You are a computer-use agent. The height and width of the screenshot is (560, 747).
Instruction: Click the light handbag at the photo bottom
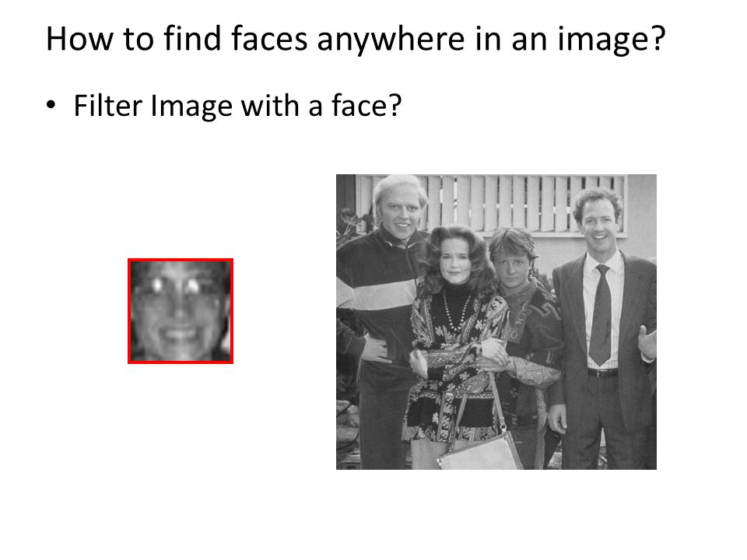point(480,453)
